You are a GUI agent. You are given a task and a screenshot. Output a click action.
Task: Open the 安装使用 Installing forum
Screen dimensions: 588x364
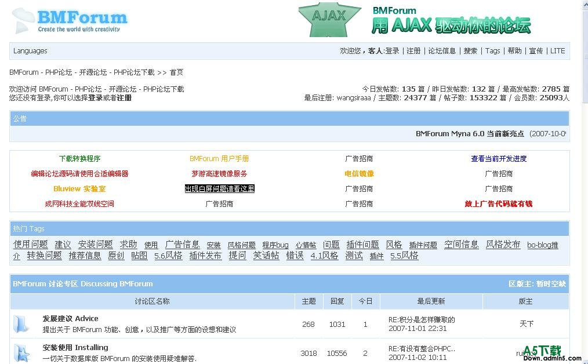point(75,348)
